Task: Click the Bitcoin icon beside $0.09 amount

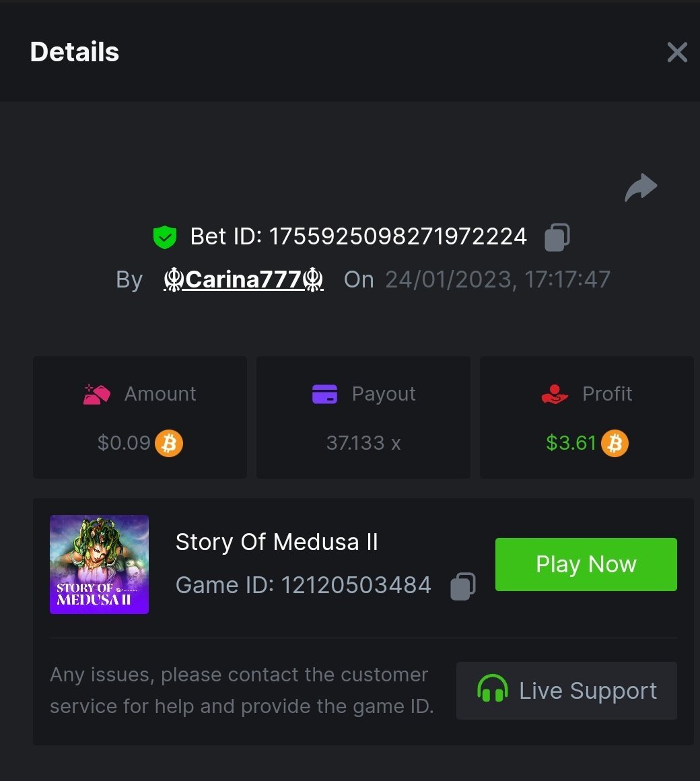Action: point(169,444)
